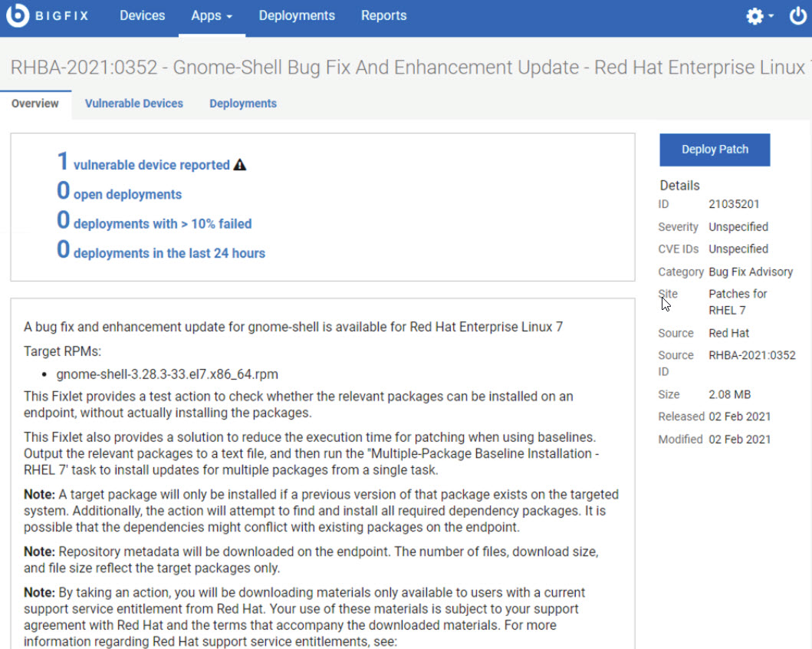Select the CVE IDs value Unspecified
The image size is (812, 649).
coord(738,249)
